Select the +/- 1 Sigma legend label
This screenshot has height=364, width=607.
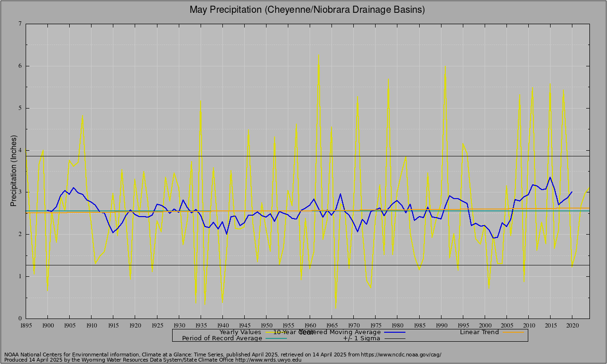(360, 338)
